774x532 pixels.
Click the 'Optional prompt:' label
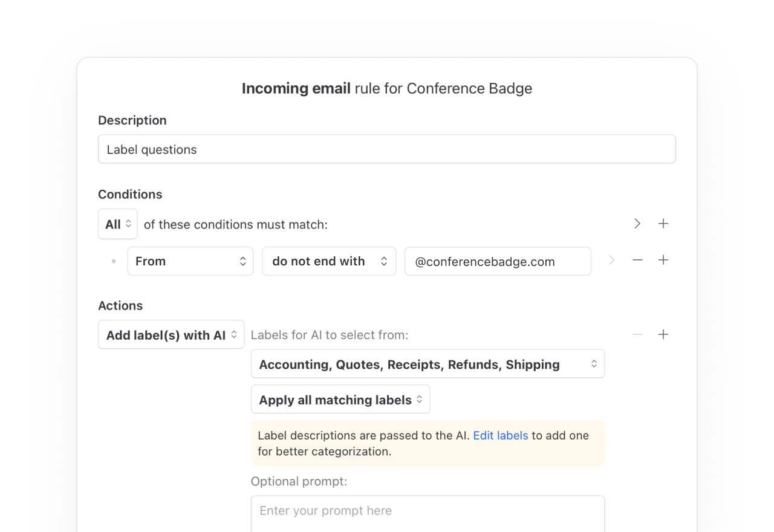pyautogui.click(x=299, y=481)
